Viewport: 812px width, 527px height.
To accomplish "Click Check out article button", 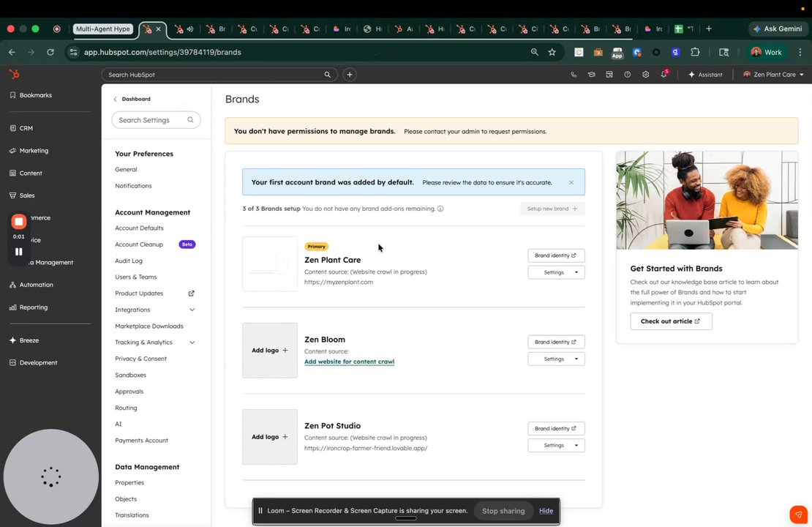I will (x=671, y=321).
